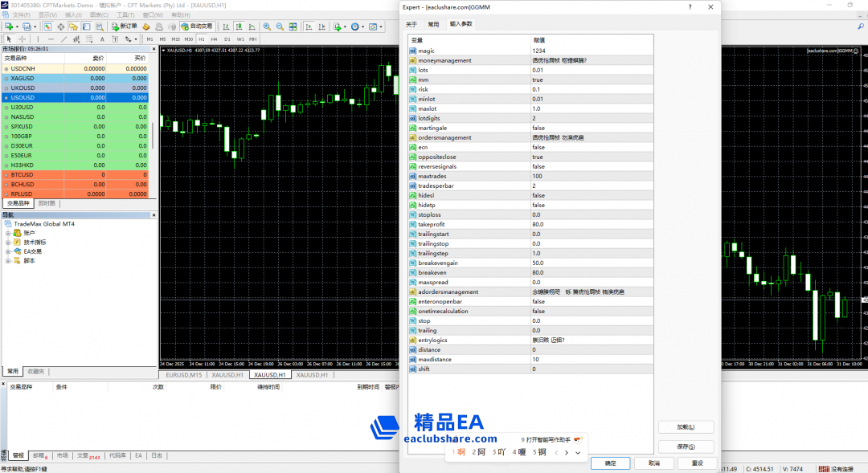Image resolution: width=868 pixels, height=473 pixels.
Task: Toggle the AutoTrading (自动交易) button
Action: (196, 27)
